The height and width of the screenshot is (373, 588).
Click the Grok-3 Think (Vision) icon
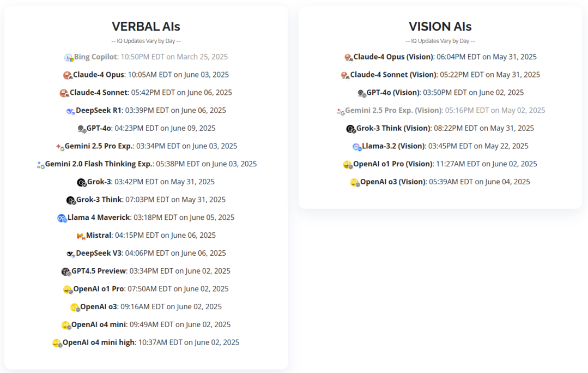click(x=350, y=129)
